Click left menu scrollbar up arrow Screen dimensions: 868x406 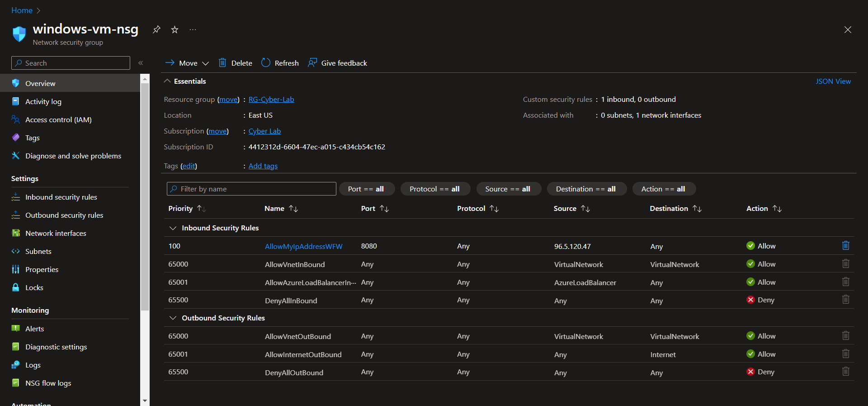pyautogui.click(x=145, y=79)
